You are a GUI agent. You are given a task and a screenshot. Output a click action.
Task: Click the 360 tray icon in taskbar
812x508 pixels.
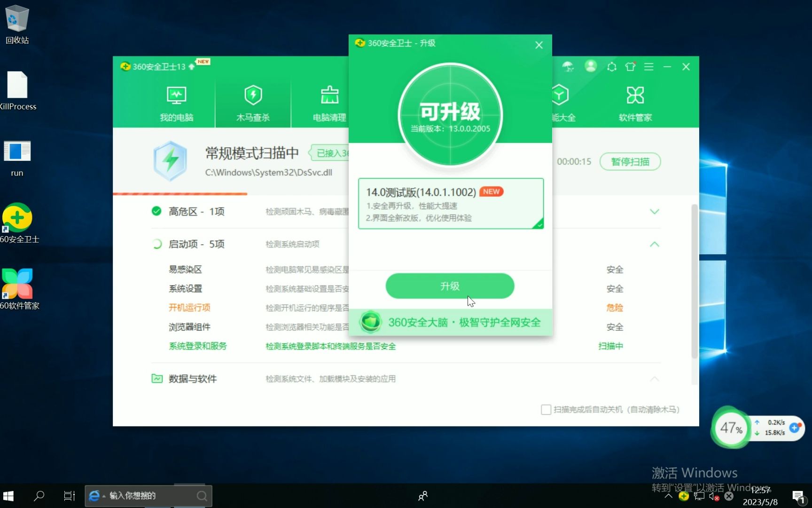[x=684, y=496]
